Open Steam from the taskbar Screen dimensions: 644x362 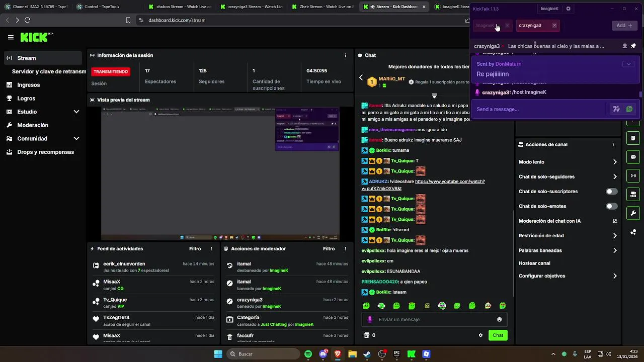click(x=367, y=354)
